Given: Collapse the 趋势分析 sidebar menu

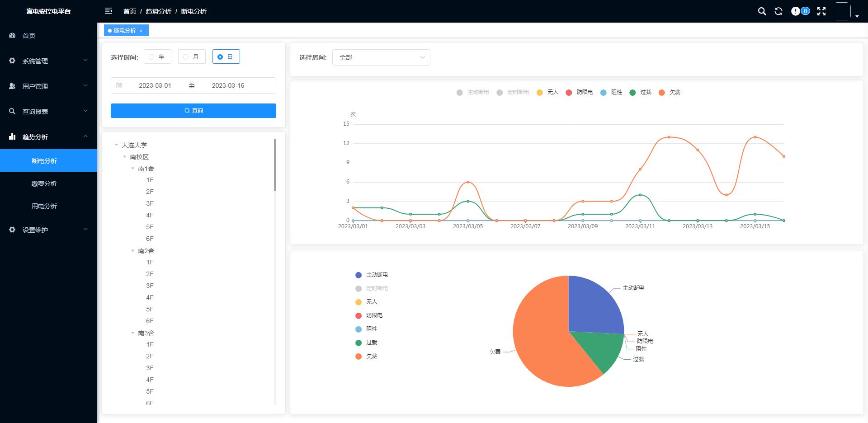Looking at the screenshot, I should point(48,136).
